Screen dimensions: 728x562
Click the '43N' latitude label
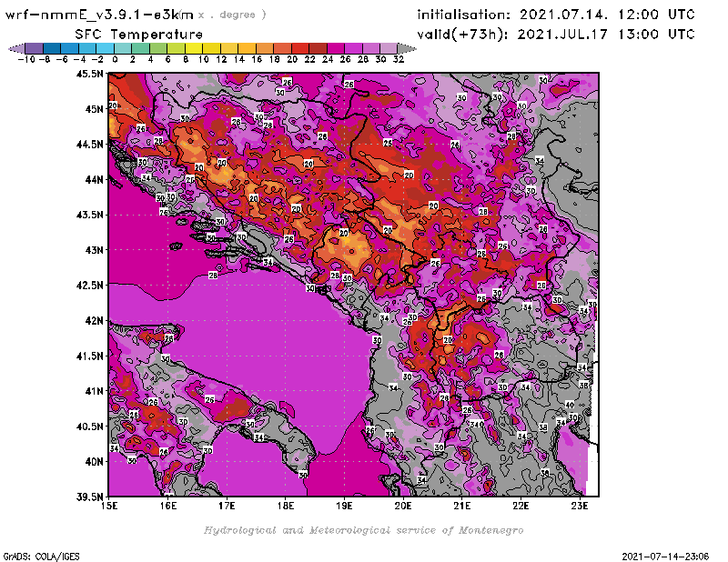pyautogui.click(x=95, y=250)
